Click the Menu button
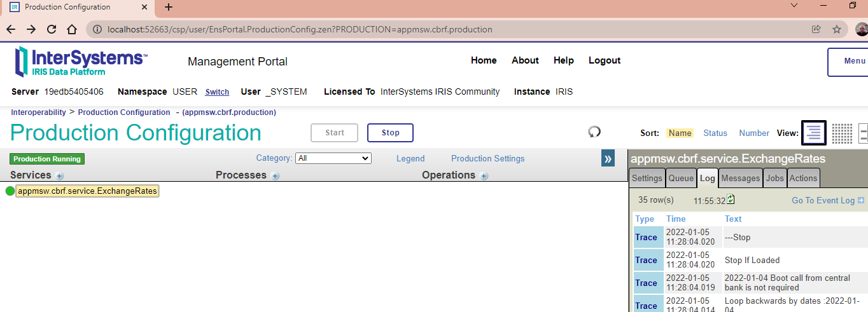The height and width of the screenshot is (312, 868). pyautogui.click(x=848, y=62)
